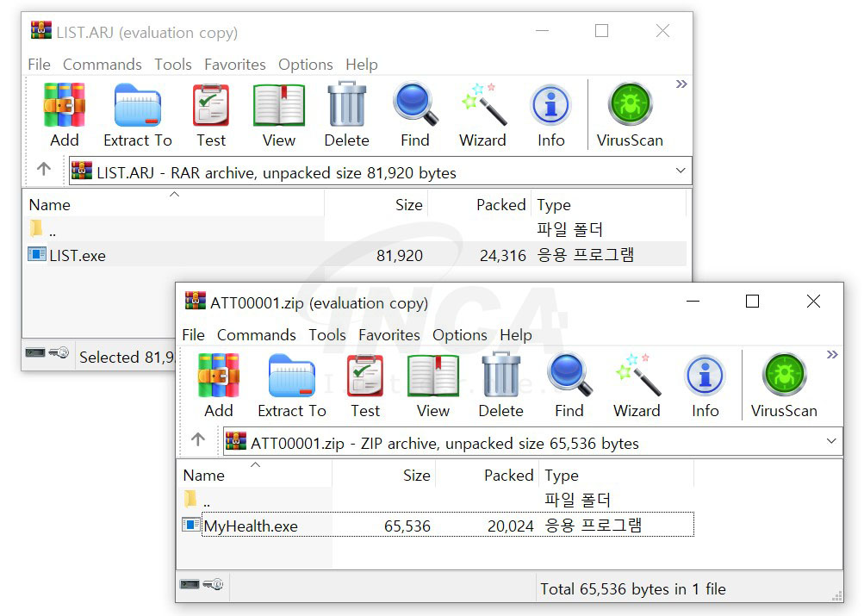Select the LIST.exe file row
This screenshot has width=864, height=616.
pos(356,254)
